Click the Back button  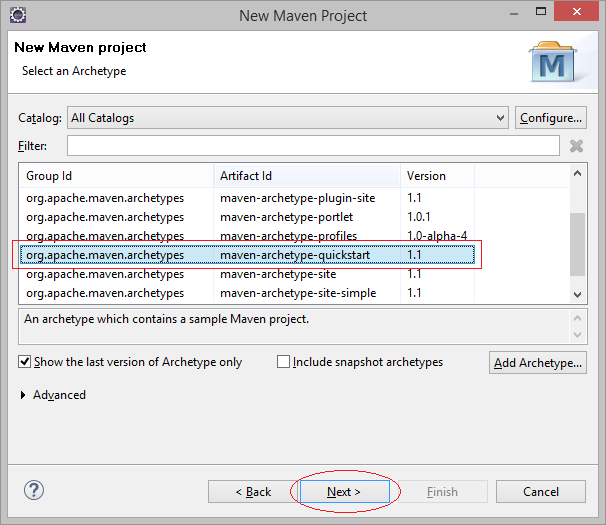coord(253,492)
